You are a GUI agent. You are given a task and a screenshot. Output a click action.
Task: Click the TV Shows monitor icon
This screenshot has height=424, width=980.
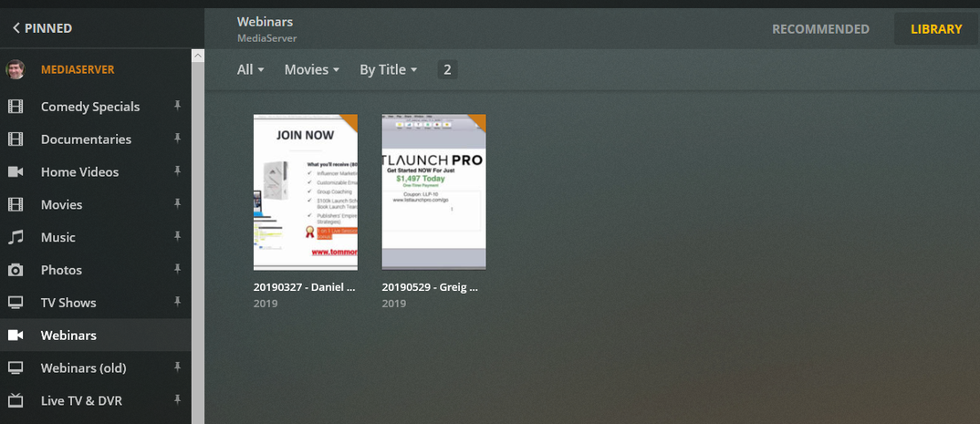tap(16, 303)
